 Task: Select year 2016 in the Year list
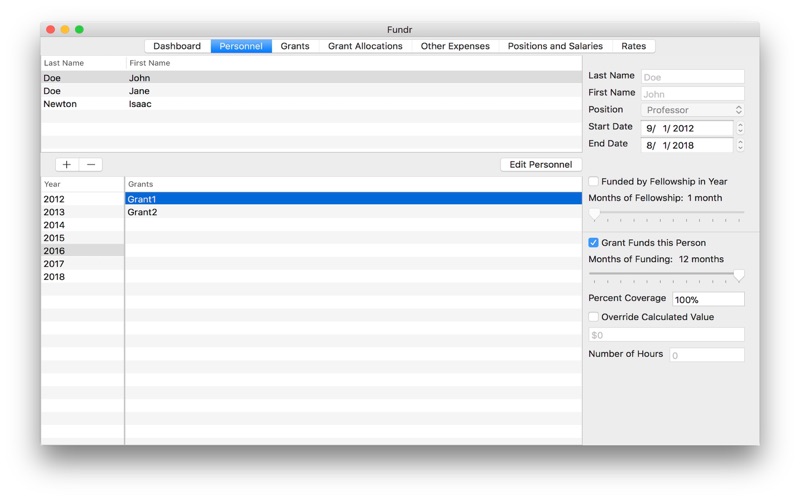[83, 251]
